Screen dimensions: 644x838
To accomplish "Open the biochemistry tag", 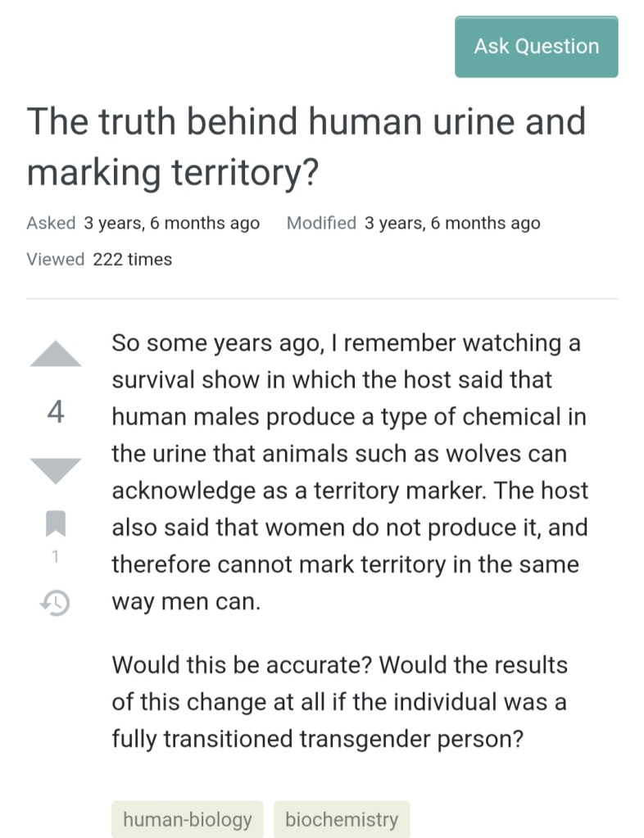I will click(x=342, y=819).
